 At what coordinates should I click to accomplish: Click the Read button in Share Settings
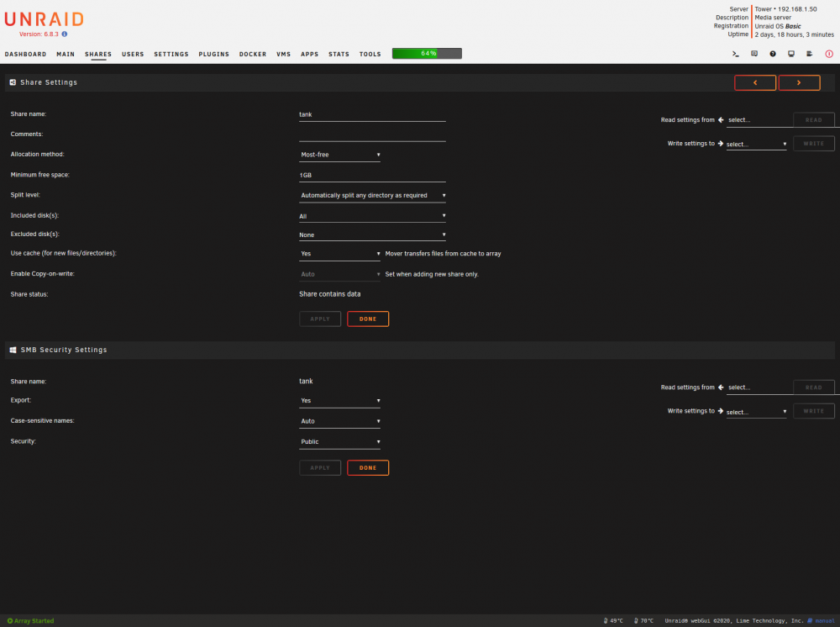(x=813, y=120)
